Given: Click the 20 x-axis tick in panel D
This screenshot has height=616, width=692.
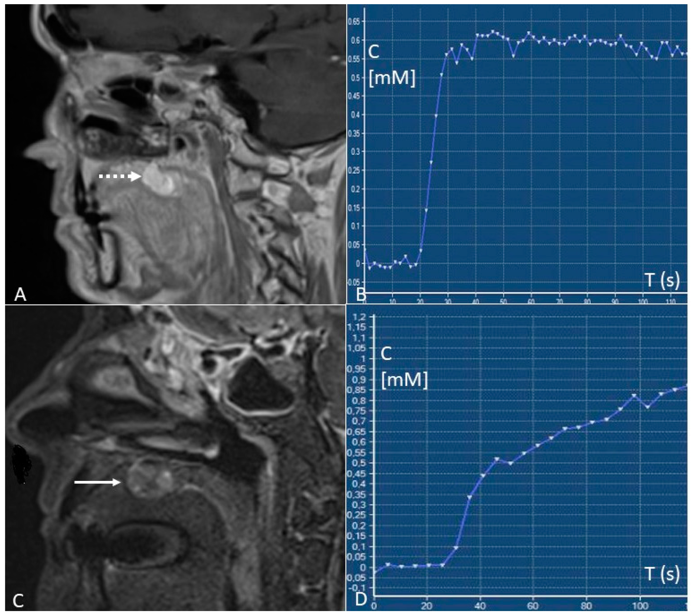Looking at the screenshot, I should pyautogui.click(x=427, y=605).
